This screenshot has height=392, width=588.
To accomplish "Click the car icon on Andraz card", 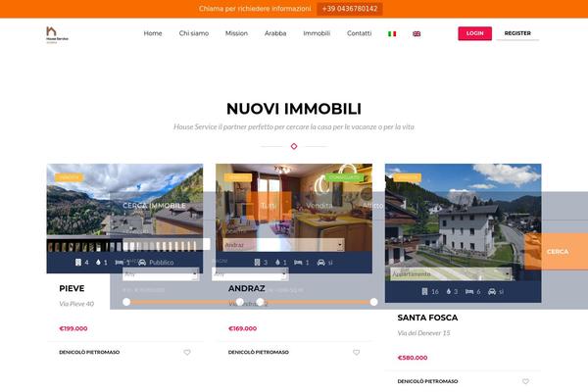I will [x=321, y=263].
